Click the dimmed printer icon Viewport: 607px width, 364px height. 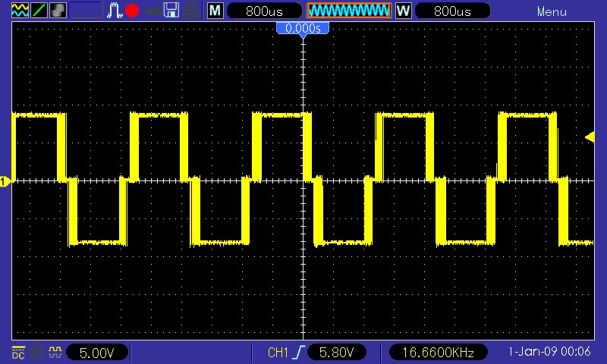point(191,11)
